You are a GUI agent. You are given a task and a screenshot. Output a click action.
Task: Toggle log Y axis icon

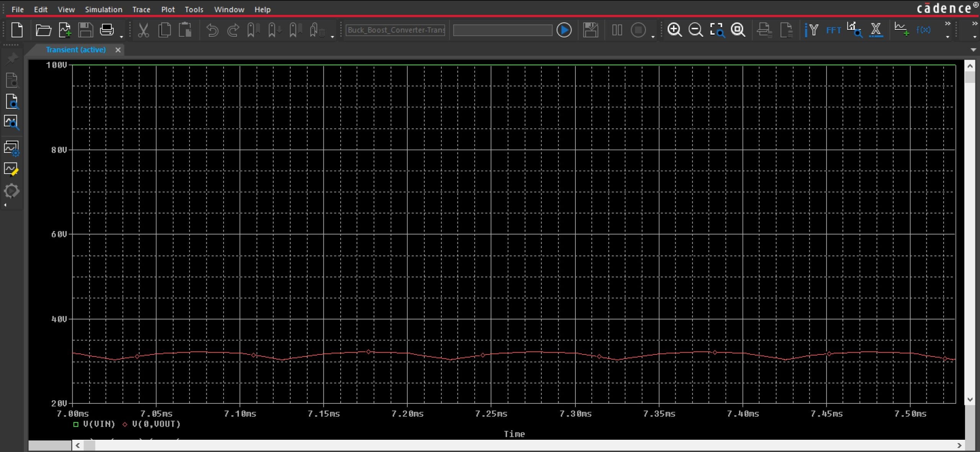tap(812, 30)
